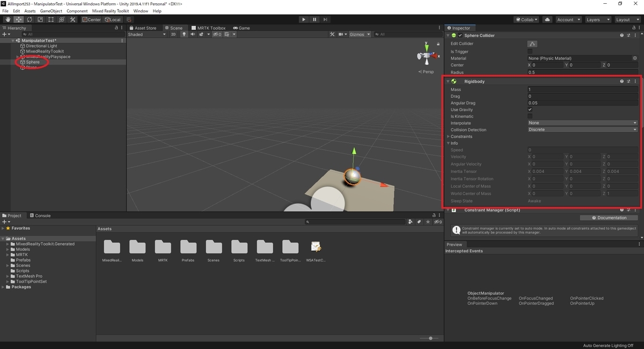This screenshot has width=644, height=349.
Task: Select the Hand tool in the toolbar
Action: [8, 20]
